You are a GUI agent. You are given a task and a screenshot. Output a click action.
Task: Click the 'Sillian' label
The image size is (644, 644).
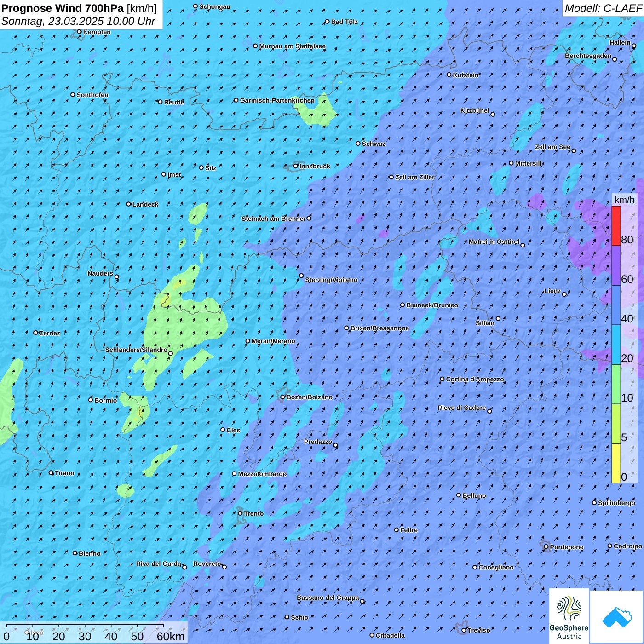click(x=485, y=323)
